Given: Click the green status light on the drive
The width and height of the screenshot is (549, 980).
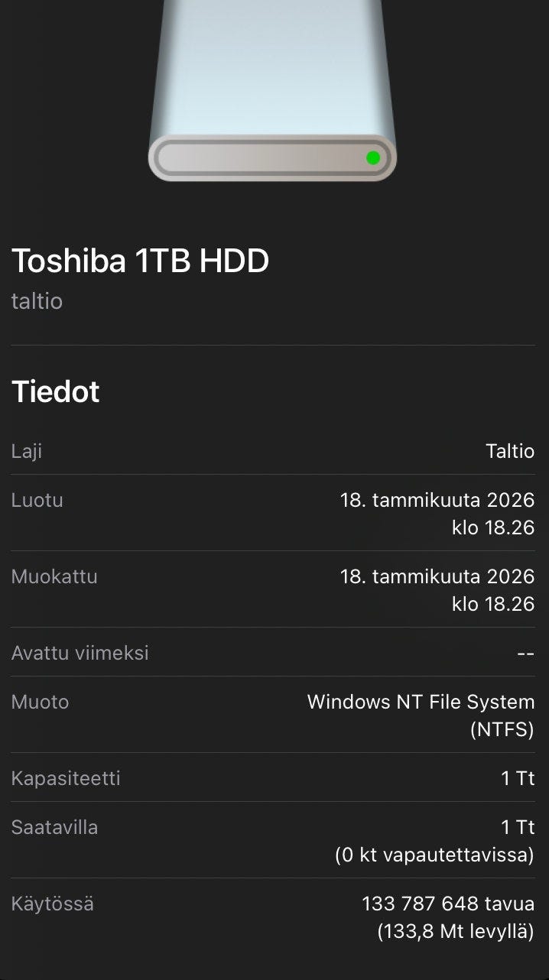Looking at the screenshot, I should (x=373, y=158).
